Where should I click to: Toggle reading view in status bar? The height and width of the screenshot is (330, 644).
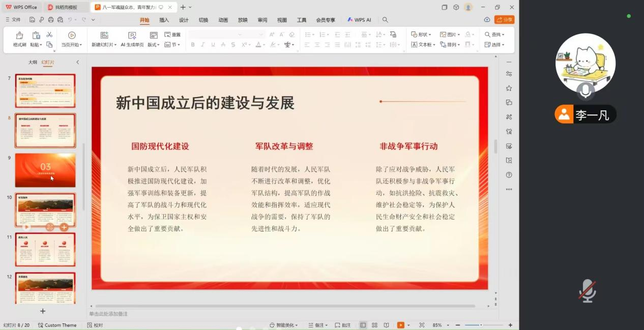pyautogui.click(x=386, y=325)
